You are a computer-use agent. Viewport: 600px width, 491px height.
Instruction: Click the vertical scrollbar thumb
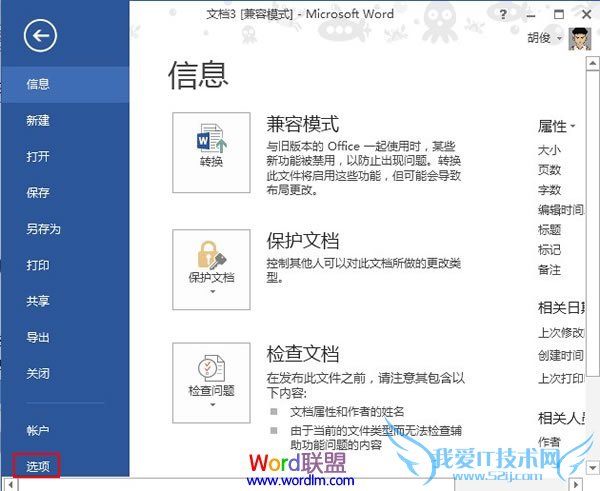point(592,223)
